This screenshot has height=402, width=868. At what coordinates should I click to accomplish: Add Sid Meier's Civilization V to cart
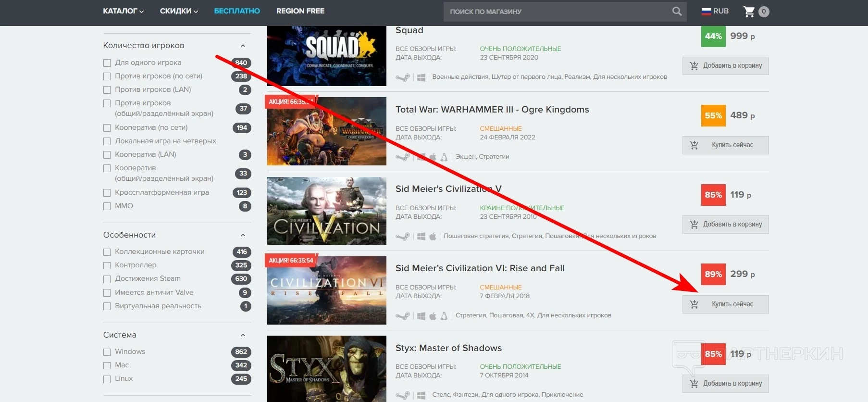click(725, 225)
